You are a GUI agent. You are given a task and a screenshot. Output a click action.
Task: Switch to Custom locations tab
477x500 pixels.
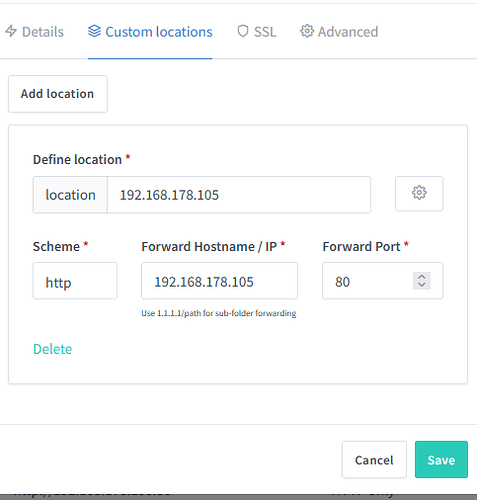[x=150, y=32]
